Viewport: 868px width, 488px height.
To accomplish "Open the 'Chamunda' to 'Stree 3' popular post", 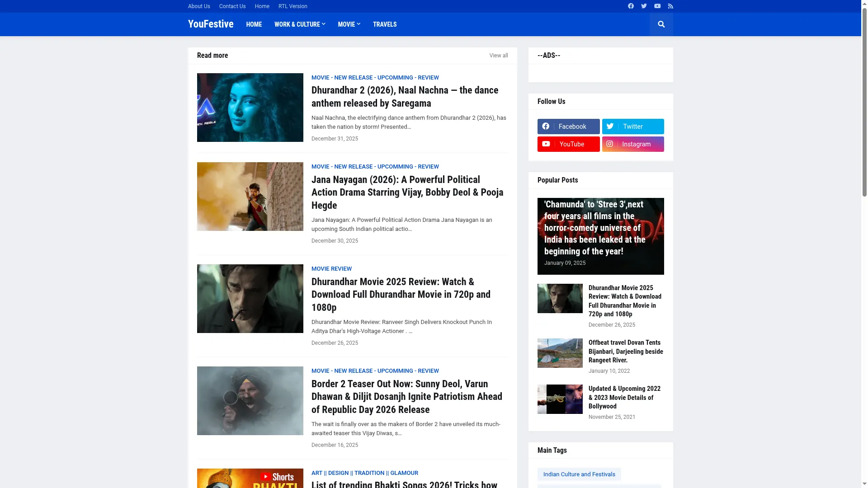I will click(x=595, y=228).
